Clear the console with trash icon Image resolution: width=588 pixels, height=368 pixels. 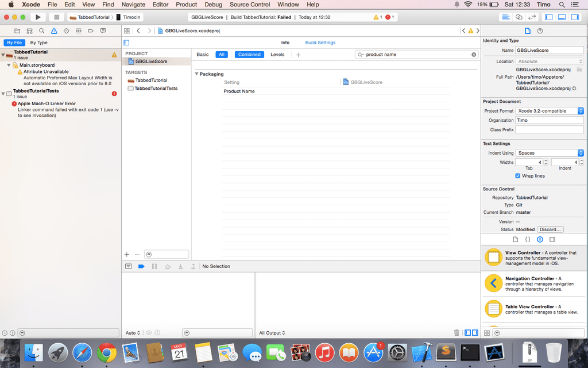(x=457, y=333)
